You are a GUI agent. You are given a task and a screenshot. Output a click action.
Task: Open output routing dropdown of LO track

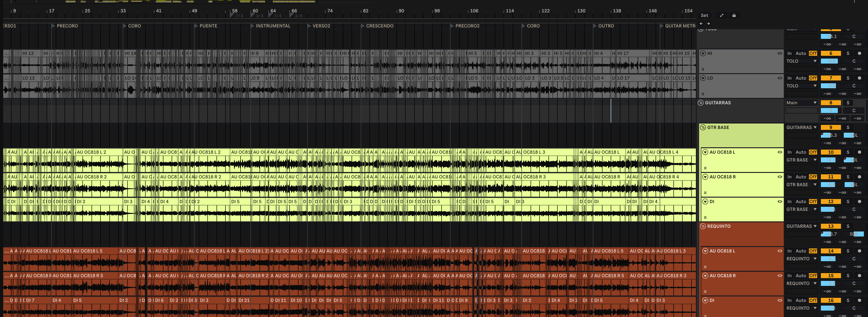[x=802, y=86]
